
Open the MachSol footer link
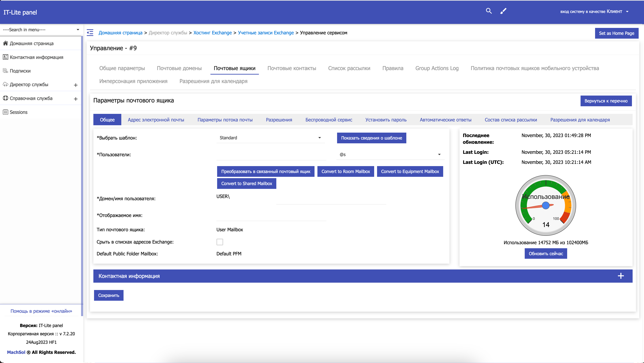coord(16,352)
